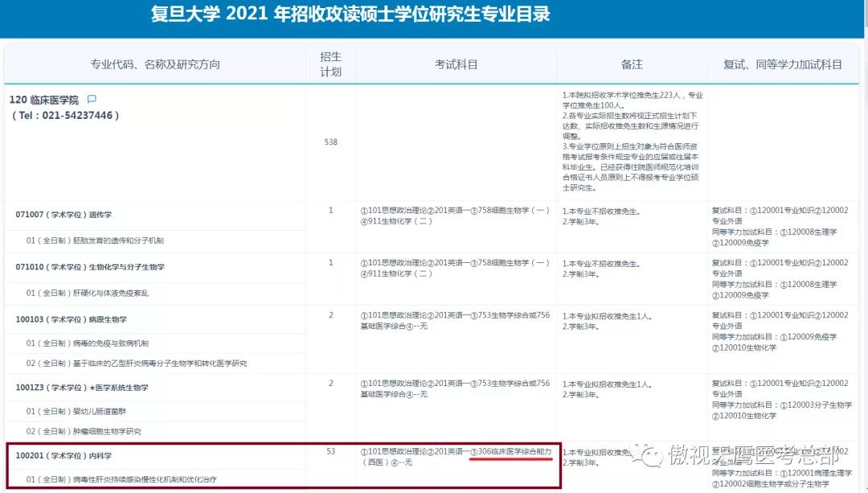Select direction 01 婴幼儿肠道菌群
Screen dimensions: 868x493
click(x=76, y=411)
